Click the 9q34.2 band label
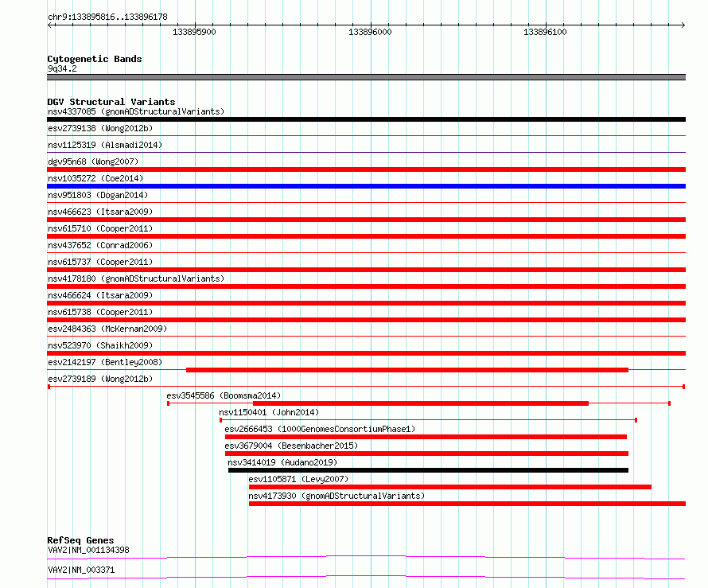 click(62, 68)
